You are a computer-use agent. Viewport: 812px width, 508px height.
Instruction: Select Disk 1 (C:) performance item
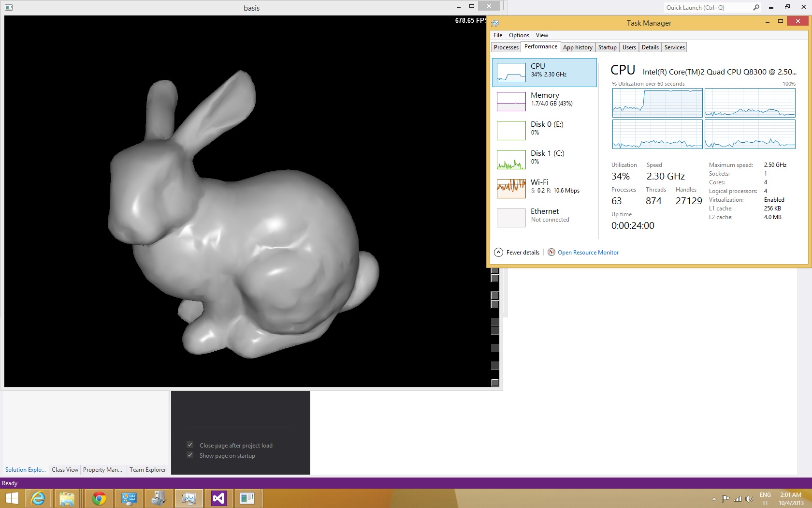[544, 160]
